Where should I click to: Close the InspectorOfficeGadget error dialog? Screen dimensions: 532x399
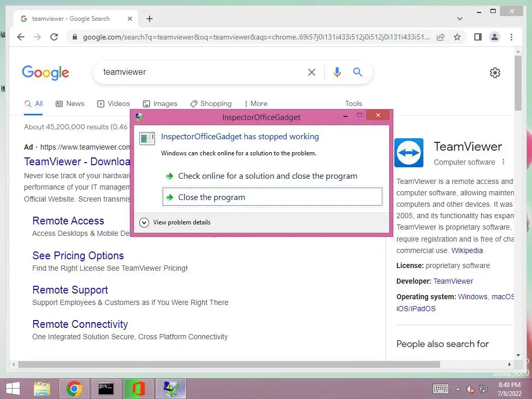pyautogui.click(x=378, y=115)
